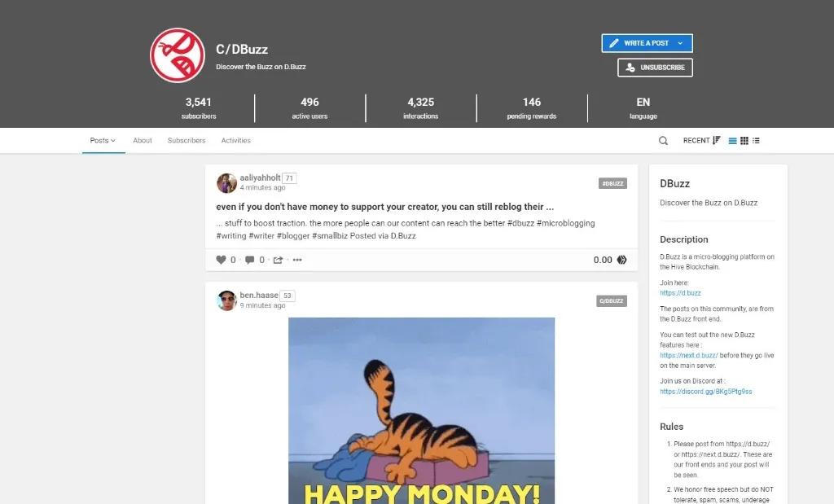Viewport: 834px width, 504px height.
Task: Open aaliyahholt's profile avatar
Action: pyautogui.click(x=226, y=183)
